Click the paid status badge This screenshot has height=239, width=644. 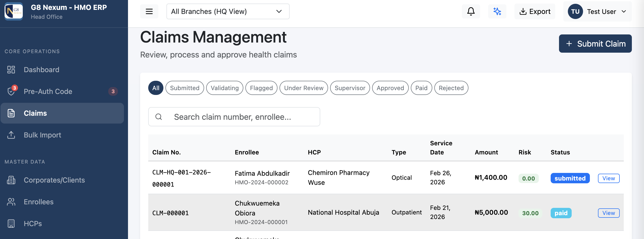tap(561, 213)
